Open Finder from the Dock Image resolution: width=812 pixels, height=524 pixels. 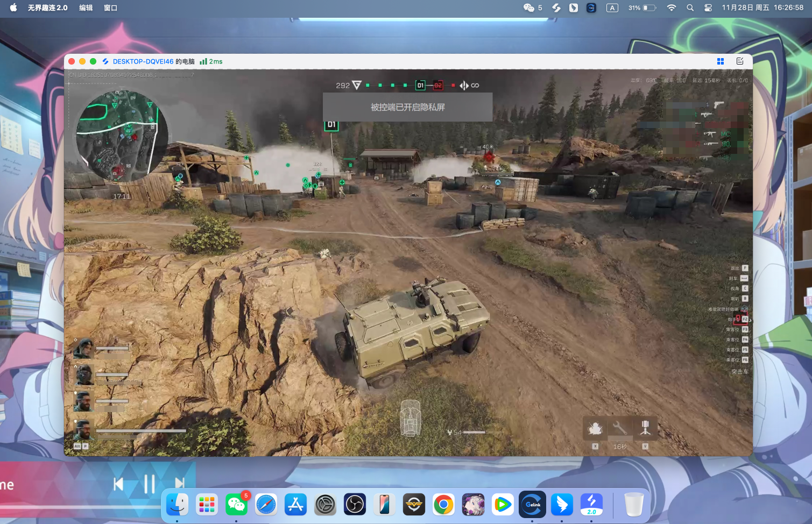point(178,505)
